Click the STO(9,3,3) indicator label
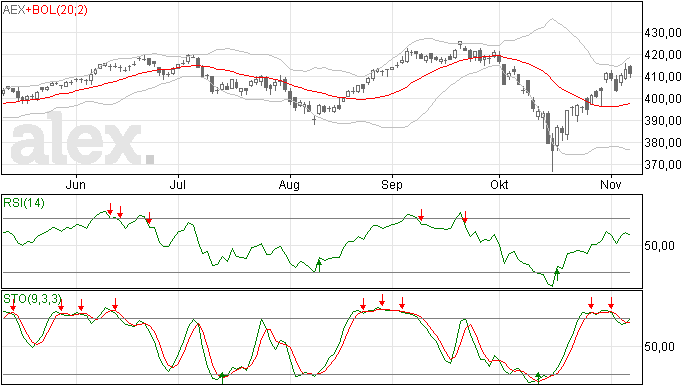 click(x=32, y=299)
